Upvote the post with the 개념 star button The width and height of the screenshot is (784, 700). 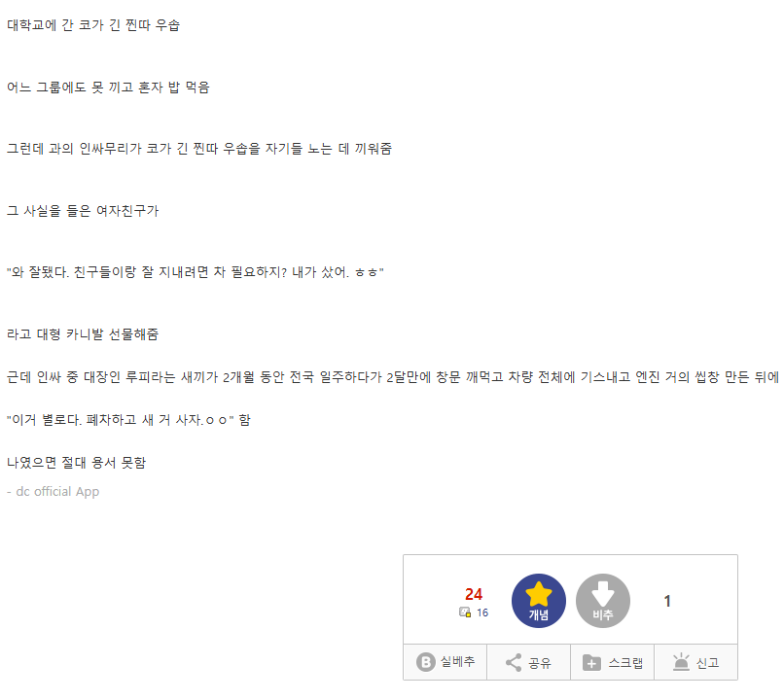(x=539, y=601)
